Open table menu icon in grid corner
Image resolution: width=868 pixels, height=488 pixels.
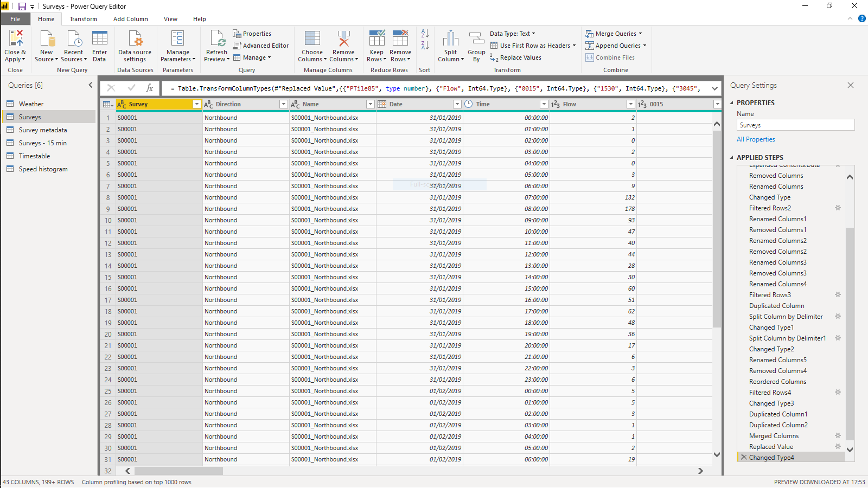(x=107, y=104)
